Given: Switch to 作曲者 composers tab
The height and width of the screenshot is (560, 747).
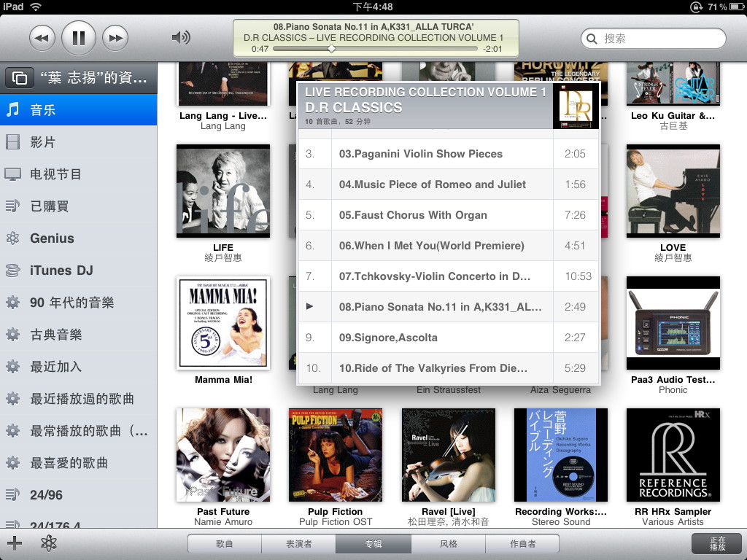Looking at the screenshot, I should tap(522, 544).
